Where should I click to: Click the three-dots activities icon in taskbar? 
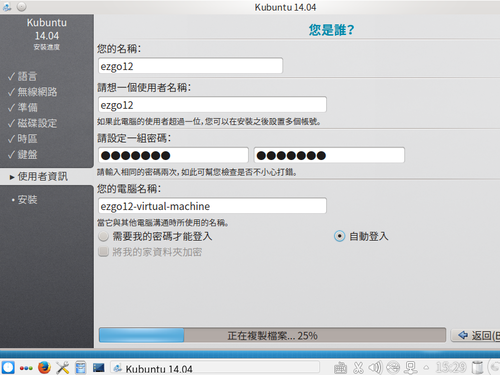(26, 368)
